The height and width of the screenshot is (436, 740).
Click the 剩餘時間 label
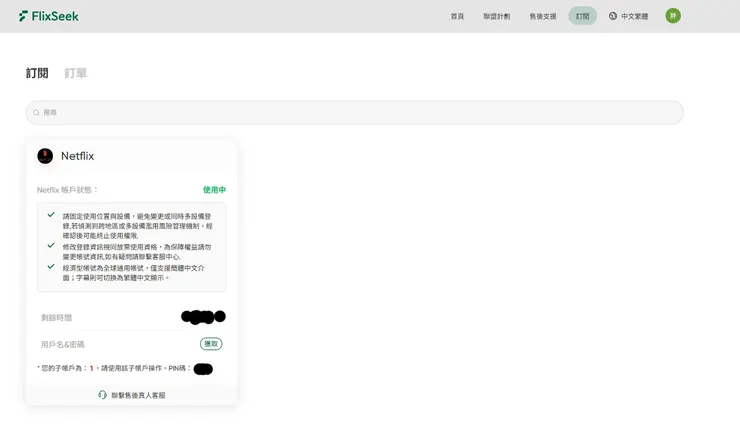coord(56,318)
